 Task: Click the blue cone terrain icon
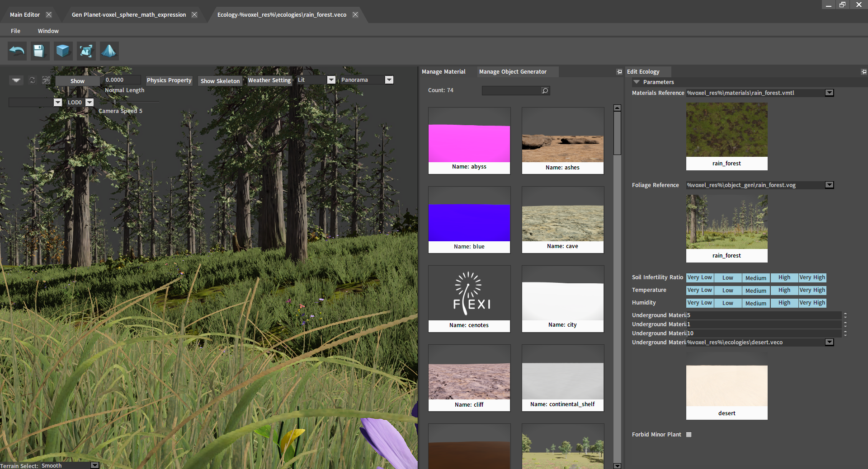click(x=109, y=51)
